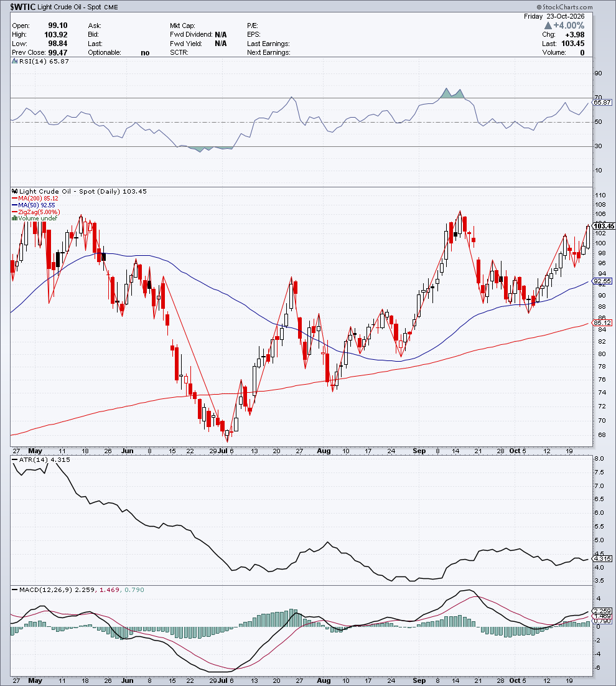
Task: Click the Aug label on bottom date axis
Action: 324,680
